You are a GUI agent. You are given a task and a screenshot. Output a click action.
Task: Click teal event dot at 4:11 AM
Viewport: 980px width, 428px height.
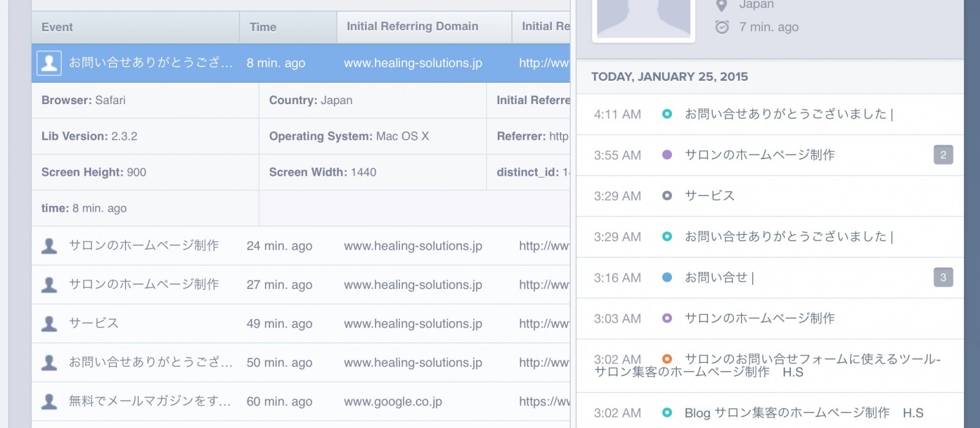pyautogui.click(x=667, y=114)
